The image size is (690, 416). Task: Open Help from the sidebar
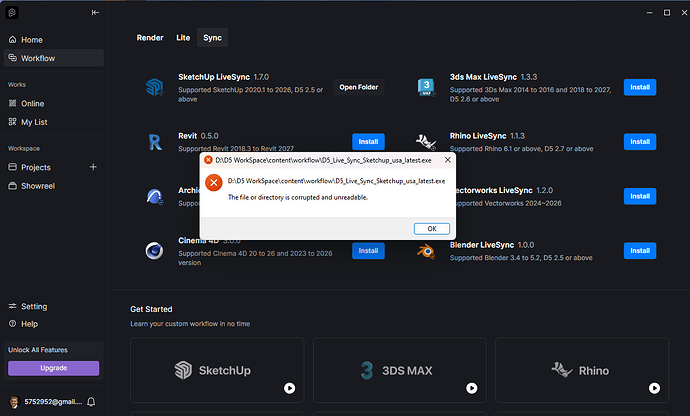coord(54,324)
